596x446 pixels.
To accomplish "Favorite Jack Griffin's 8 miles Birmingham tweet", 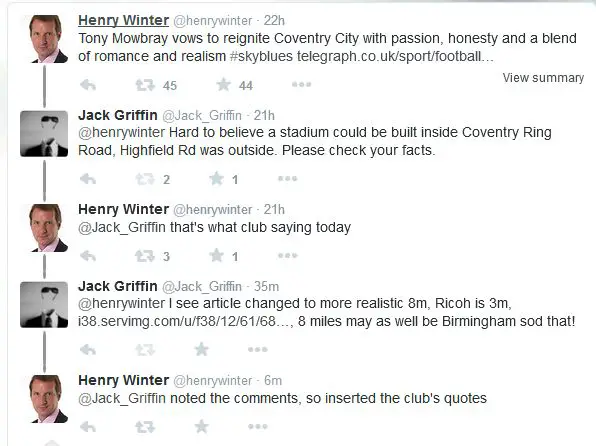I will (x=201, y=349).
